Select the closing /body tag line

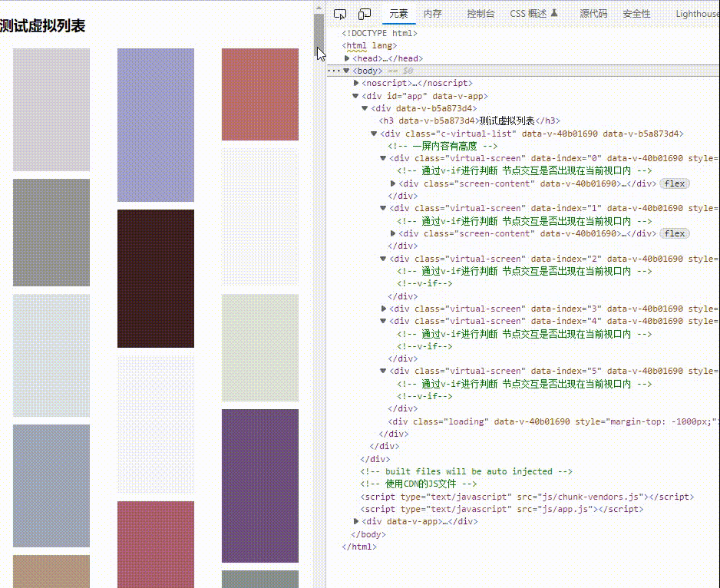pyautogui.click(x=368, y=534)
